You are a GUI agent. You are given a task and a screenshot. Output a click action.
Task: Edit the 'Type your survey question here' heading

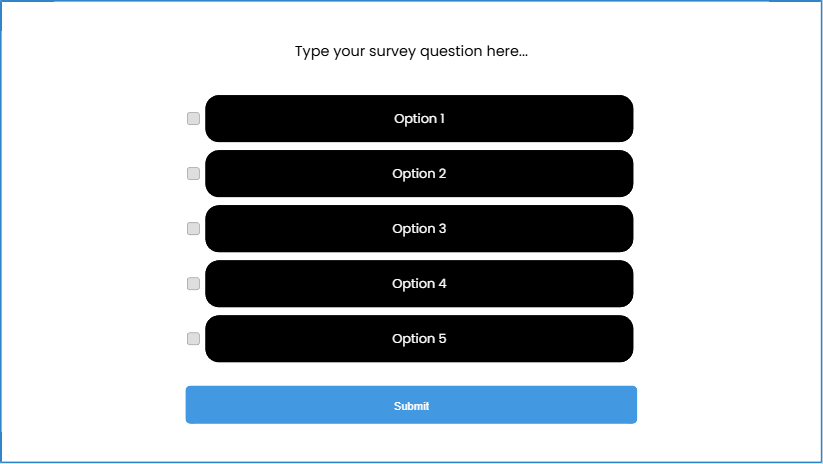pos(411,51)
